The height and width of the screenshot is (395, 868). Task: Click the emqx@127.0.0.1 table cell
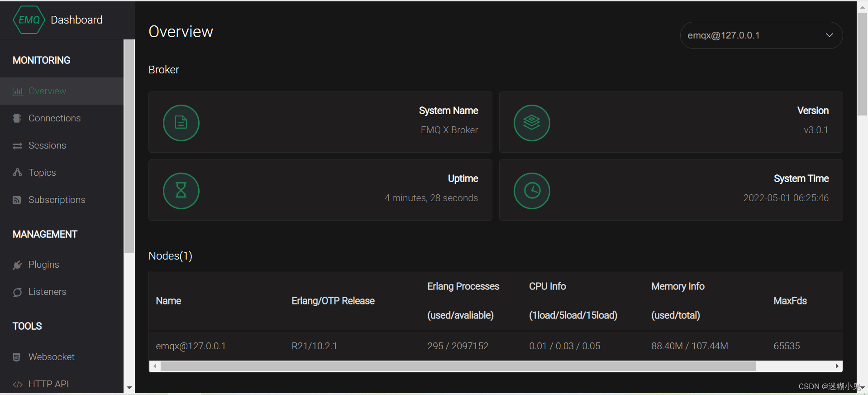tap(191, 346)
